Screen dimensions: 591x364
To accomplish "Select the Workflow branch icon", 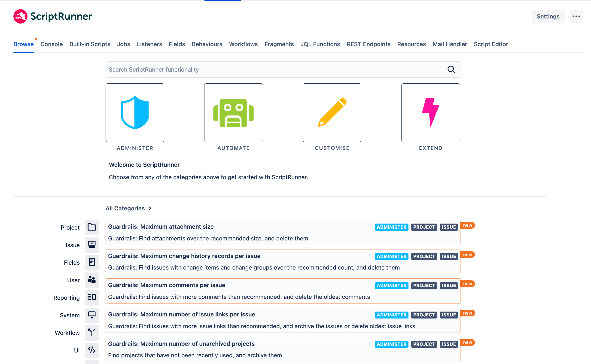I will (x=92, y=333).
